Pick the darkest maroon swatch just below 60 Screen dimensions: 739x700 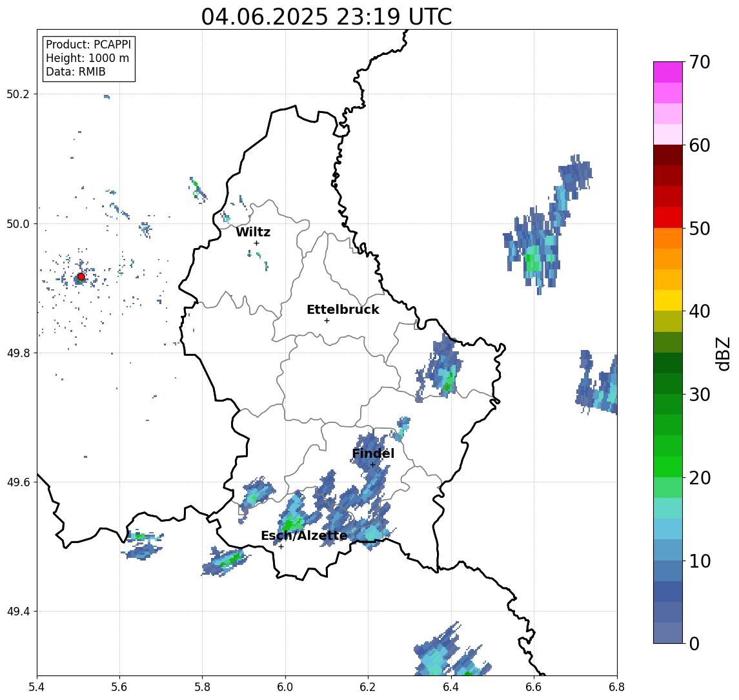(x=668, y=155)
